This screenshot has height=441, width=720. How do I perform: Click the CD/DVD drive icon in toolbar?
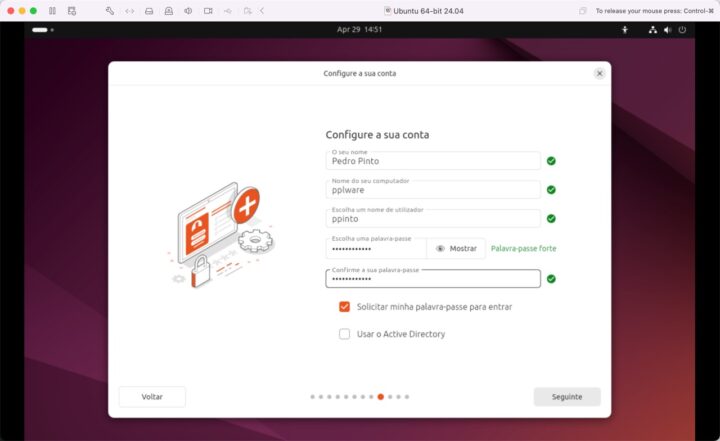[169, 11]
